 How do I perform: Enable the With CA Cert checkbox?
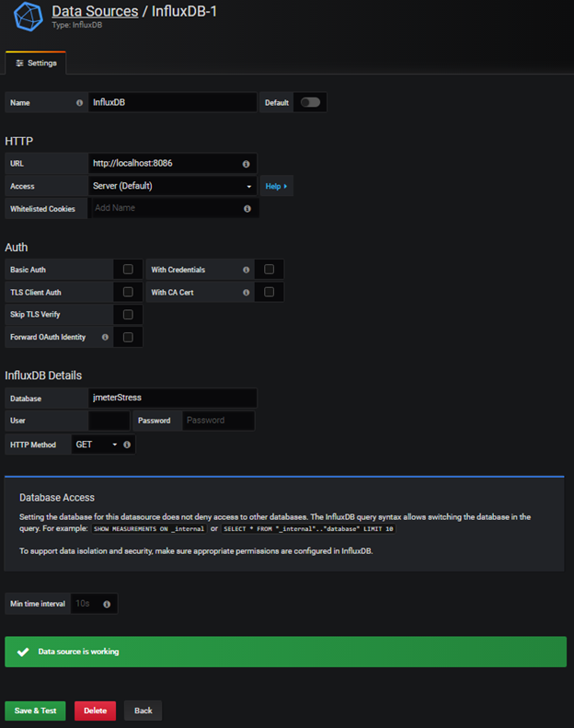(x=270, y=292)
